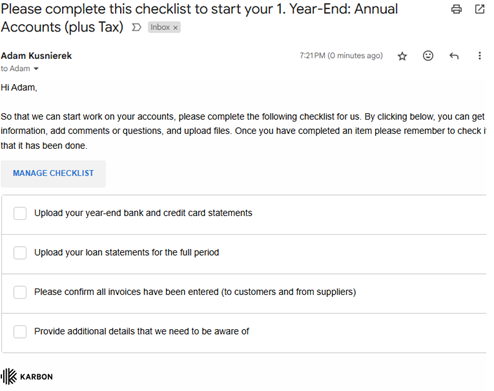Star this message from Adam Kusnierek
This screenshot has height=391, width=494.
pyautogui.click(x=402, y=56)
